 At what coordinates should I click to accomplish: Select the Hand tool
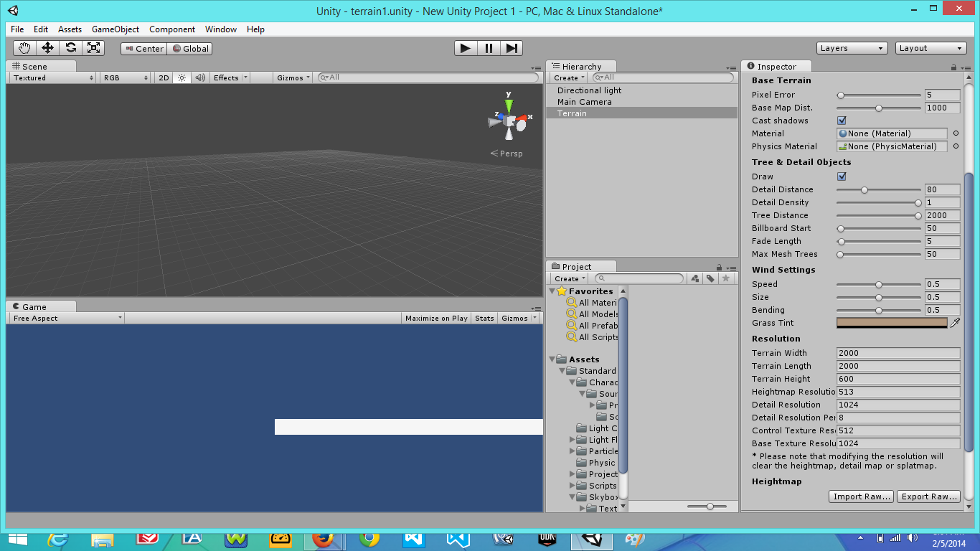tap(25, 48)
